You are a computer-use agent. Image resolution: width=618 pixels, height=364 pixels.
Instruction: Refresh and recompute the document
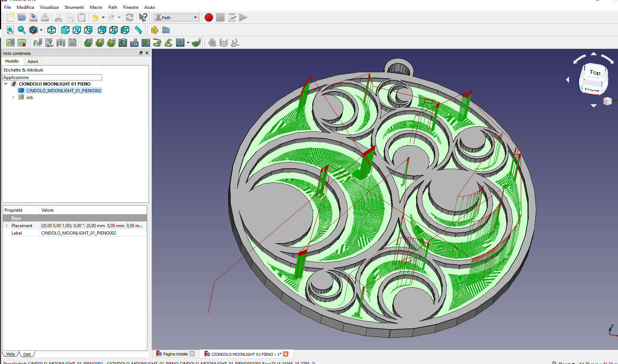129,17
